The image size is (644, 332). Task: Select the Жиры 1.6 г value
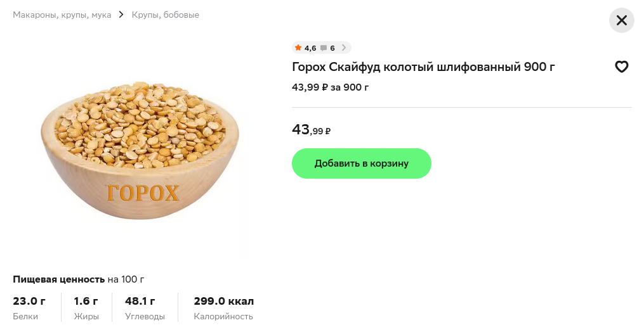tap(86, 301)
